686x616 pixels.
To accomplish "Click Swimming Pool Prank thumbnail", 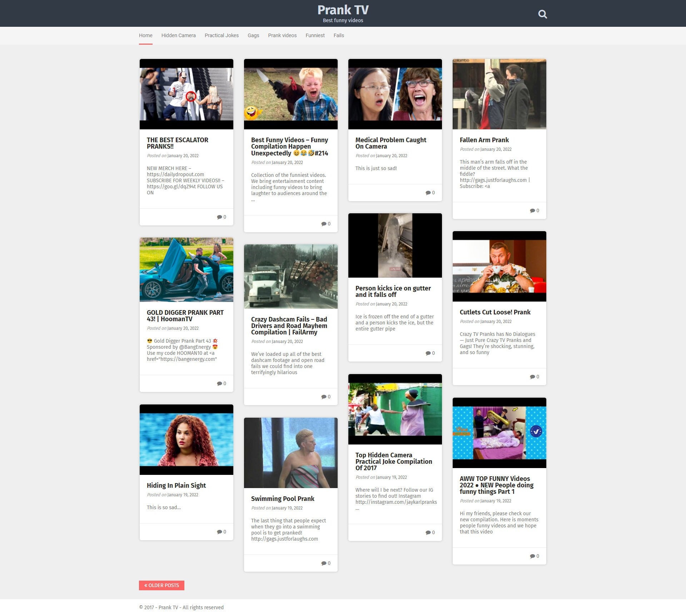I will pyautogui.click(x=291, y=453).
